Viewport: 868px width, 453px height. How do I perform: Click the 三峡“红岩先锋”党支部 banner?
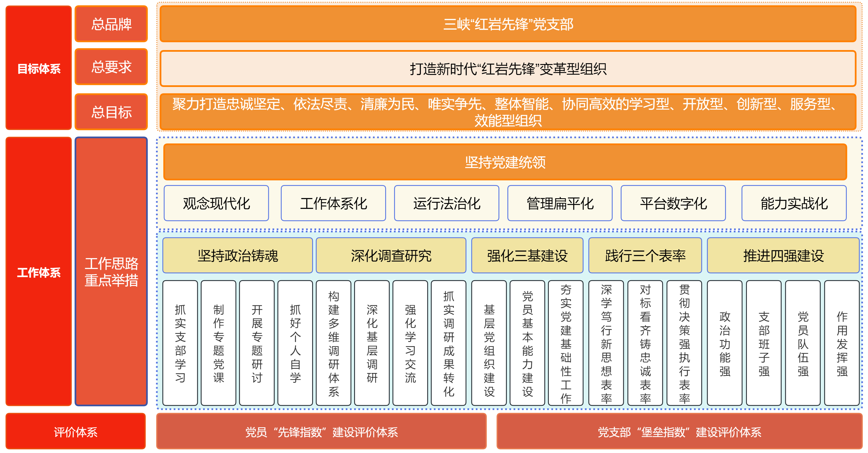[508, 24]
